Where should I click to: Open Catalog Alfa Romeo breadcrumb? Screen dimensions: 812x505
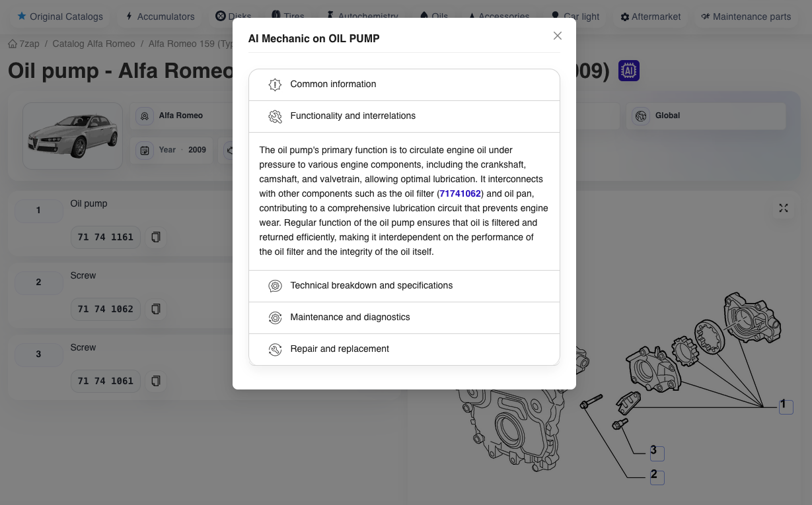94,44
